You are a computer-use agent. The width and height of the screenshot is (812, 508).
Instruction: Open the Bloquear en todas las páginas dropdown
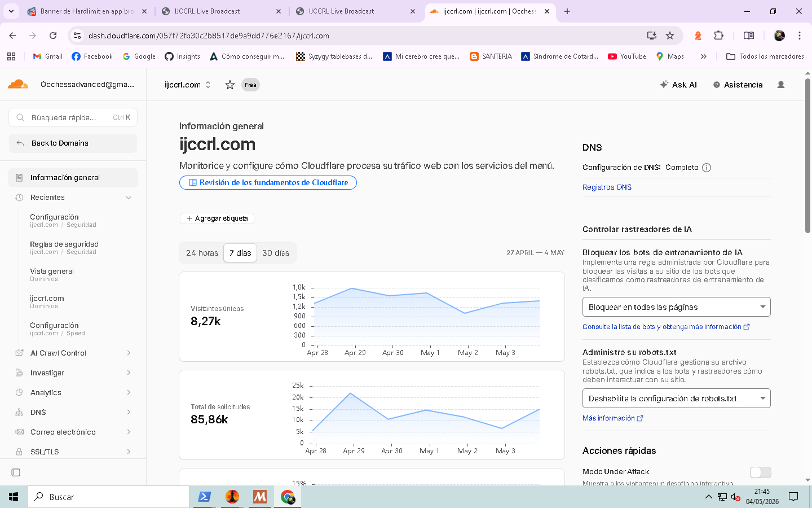click(x=676, y=307)
